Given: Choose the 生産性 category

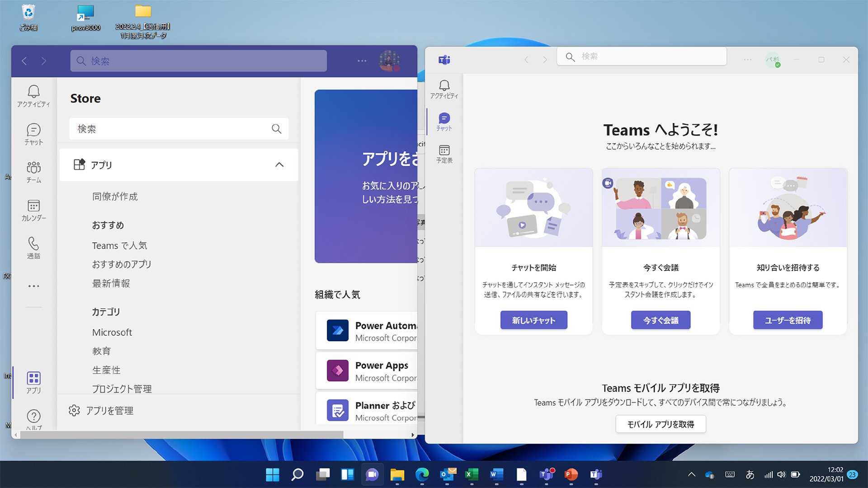Looking at the screenshot, I should coord(106,370).
